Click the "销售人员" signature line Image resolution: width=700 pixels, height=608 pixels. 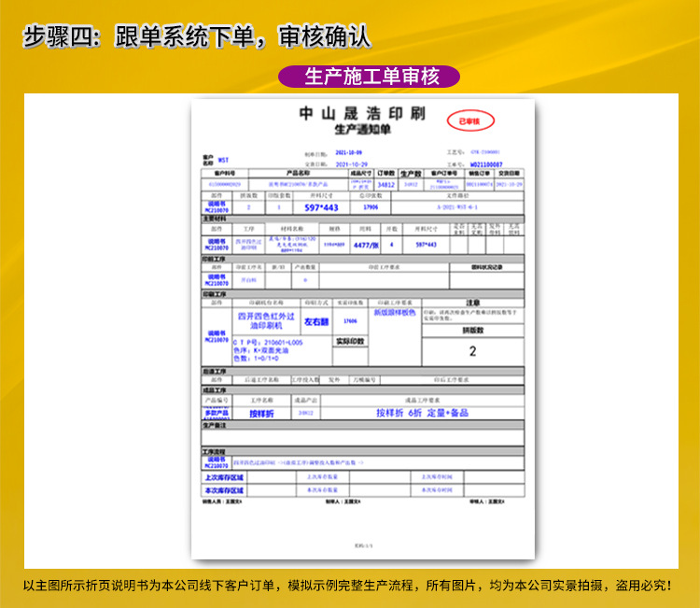[x=222, y=502]
